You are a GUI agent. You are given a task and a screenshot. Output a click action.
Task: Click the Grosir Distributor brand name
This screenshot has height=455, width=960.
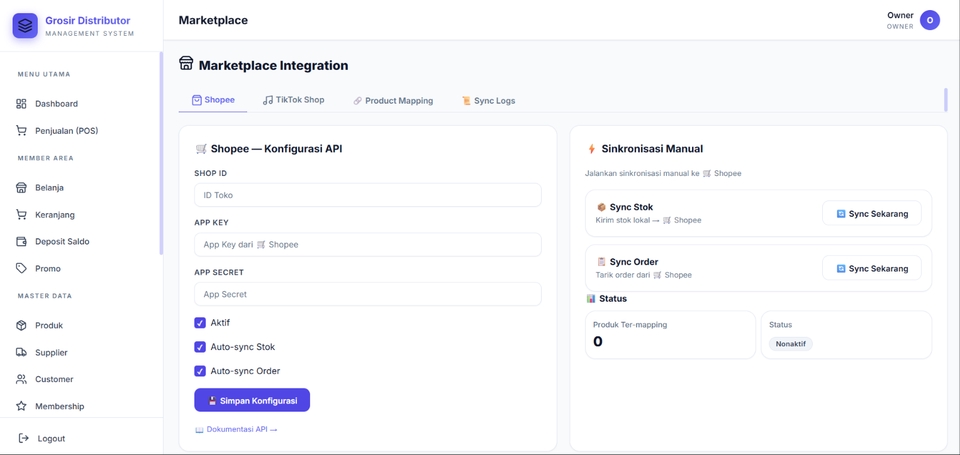[x=88, y=20]
